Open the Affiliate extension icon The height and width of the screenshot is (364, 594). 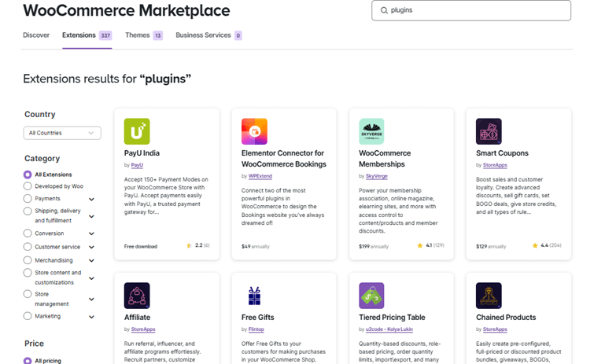[137, 296]
